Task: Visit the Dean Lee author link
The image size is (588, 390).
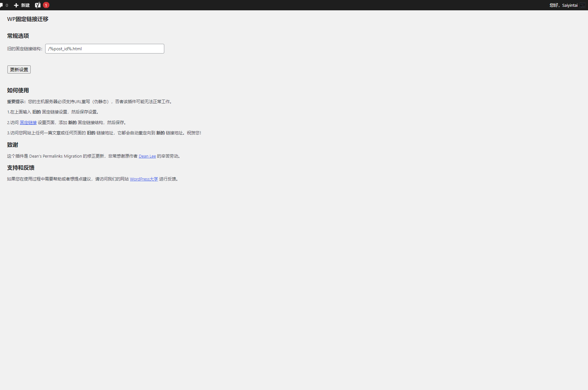Action: (147, 156)
